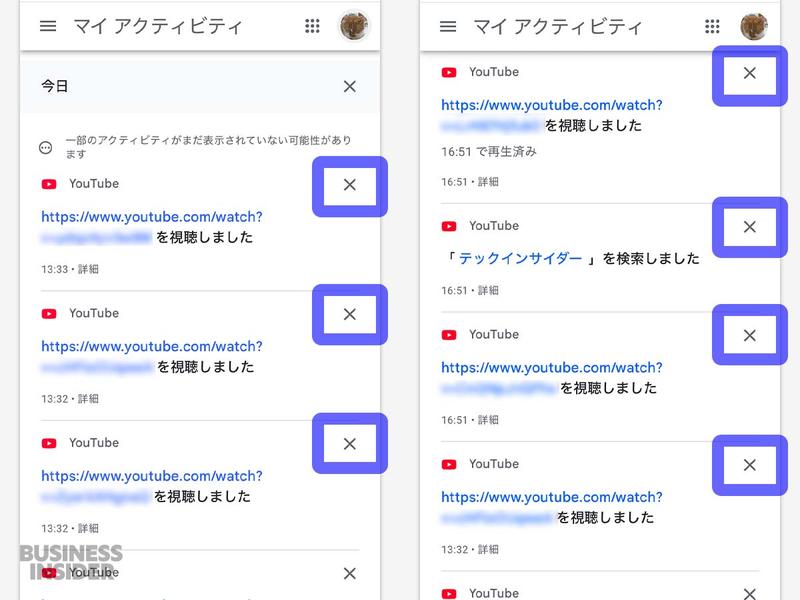Click the info icon beside 一部のアクティビティ notice
This screenshot has width=800, height=600.
(x=45, y=148)
